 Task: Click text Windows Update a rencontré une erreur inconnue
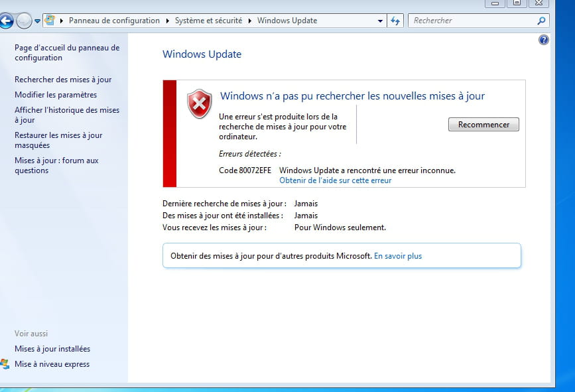[x=367, y=170]
